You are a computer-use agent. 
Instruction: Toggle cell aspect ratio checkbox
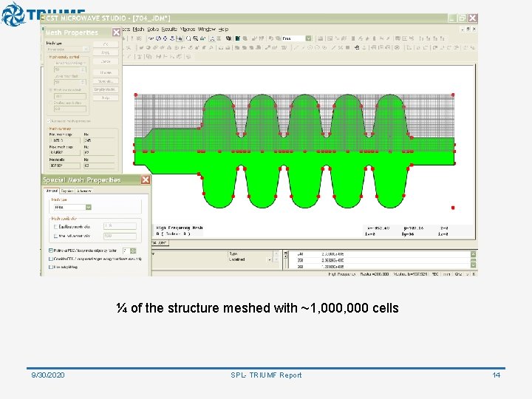(x=56, y=236)
